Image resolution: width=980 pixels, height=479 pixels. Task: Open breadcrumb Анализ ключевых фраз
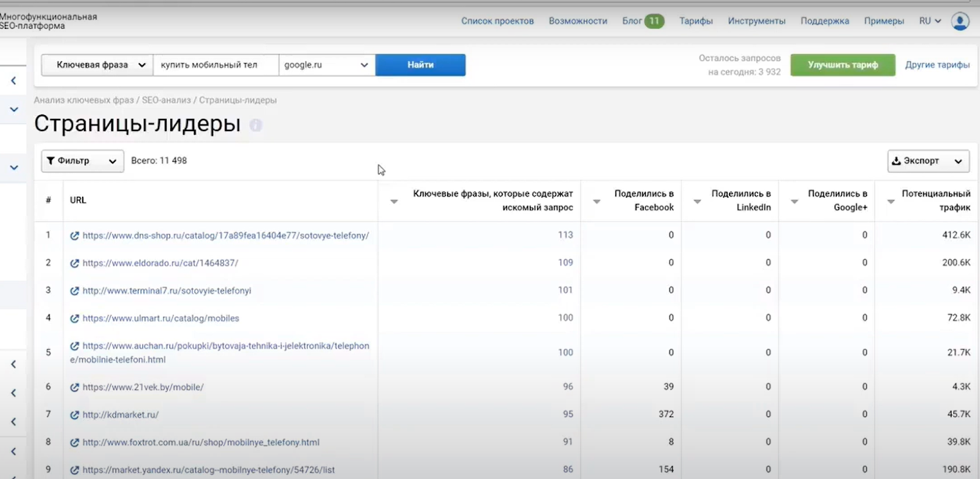[84, 100]
